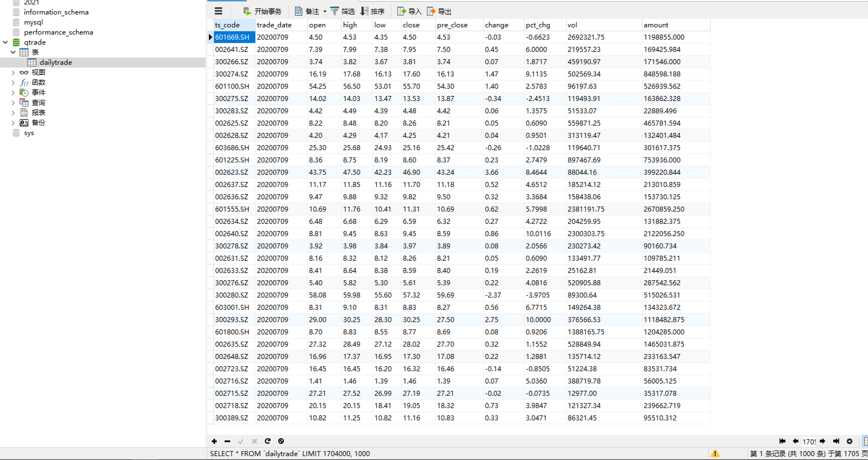868x460 pixels.
Task: Click the 开始事务 button
Action: [263, 11]
